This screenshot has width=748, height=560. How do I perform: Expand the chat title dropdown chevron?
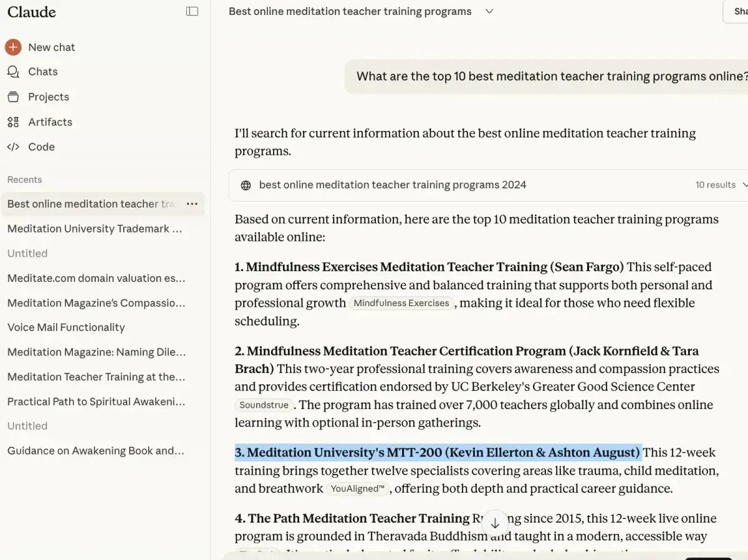[x=489, y=11]
